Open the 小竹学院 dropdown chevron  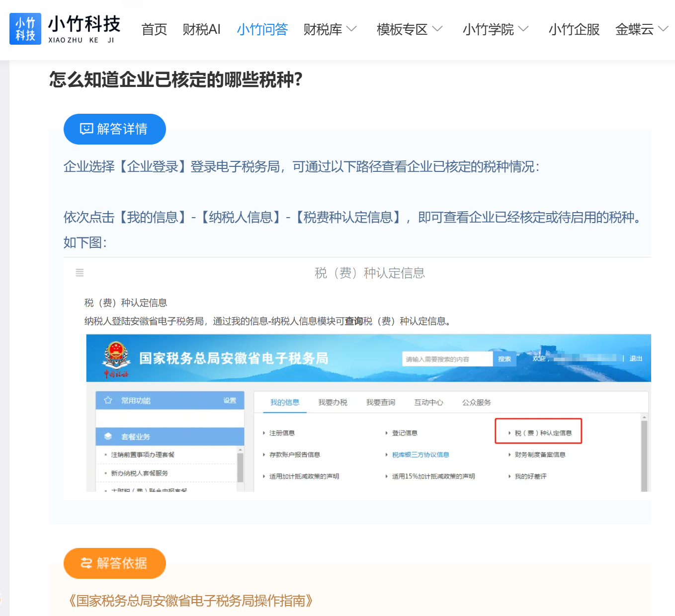523,29
